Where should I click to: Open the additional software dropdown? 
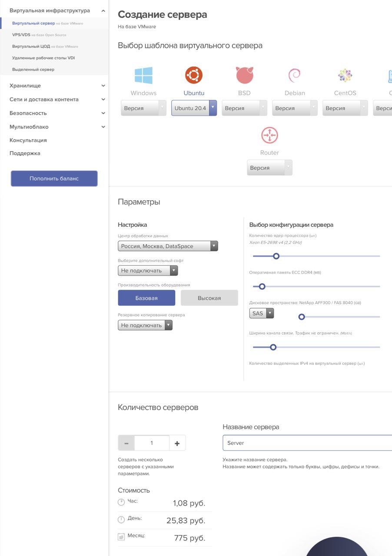tap(148, 271)
